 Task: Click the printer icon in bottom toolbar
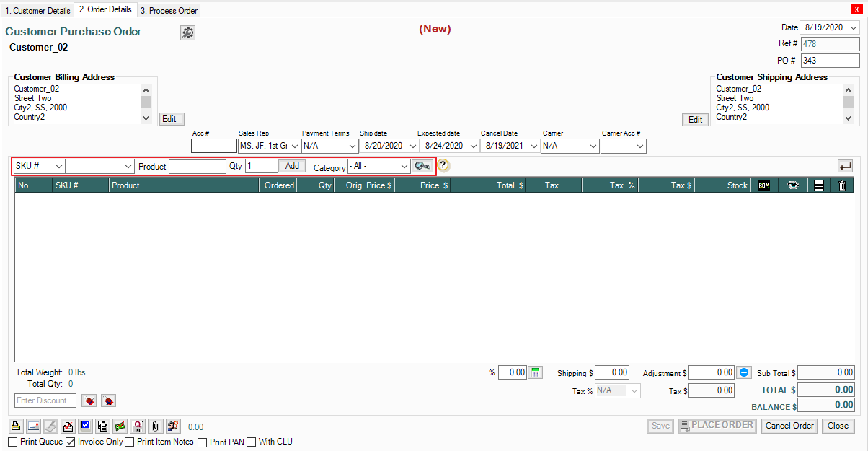coord(17,426)
